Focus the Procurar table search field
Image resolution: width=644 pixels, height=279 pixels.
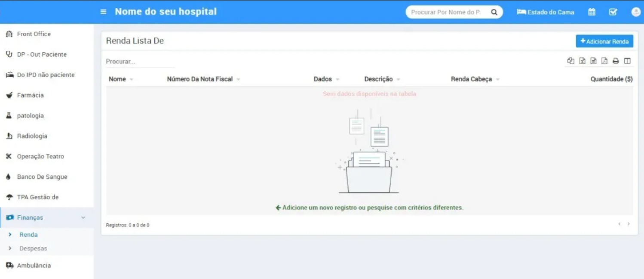coord(141,62)
